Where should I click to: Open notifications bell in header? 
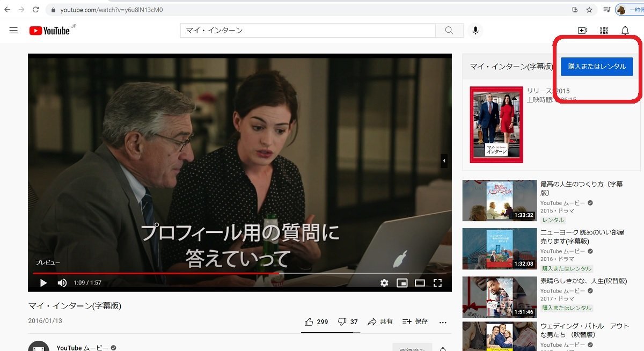(625, 31)
